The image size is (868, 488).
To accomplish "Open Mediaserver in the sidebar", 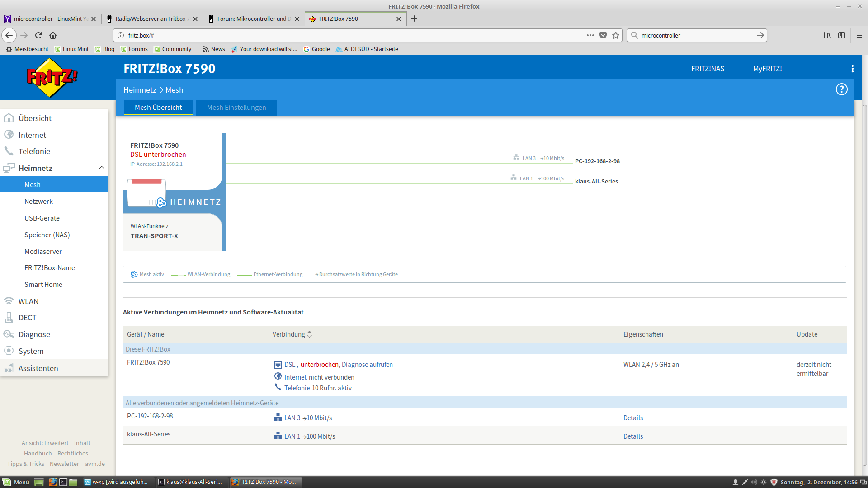I will point(54,252).
